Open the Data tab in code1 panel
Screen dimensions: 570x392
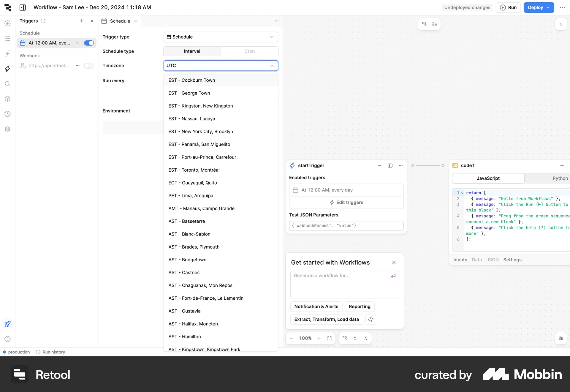[x=476, y=259]
